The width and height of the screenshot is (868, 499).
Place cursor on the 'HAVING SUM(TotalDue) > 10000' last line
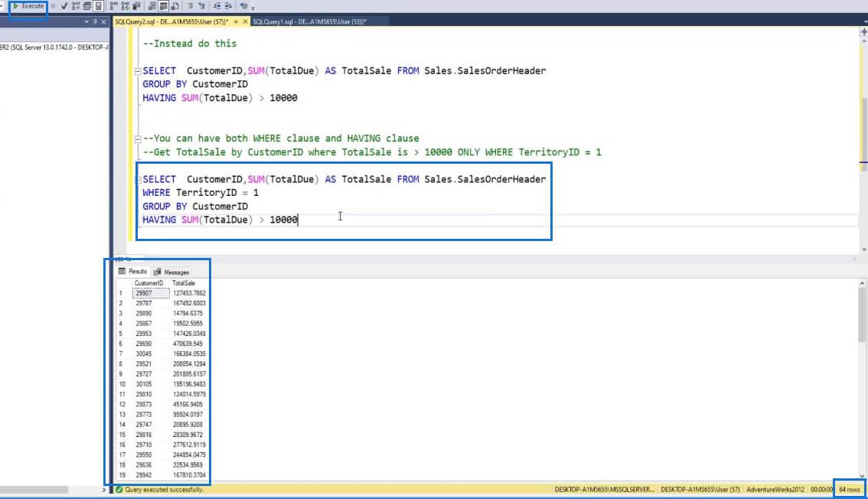(x=220, y=220)
